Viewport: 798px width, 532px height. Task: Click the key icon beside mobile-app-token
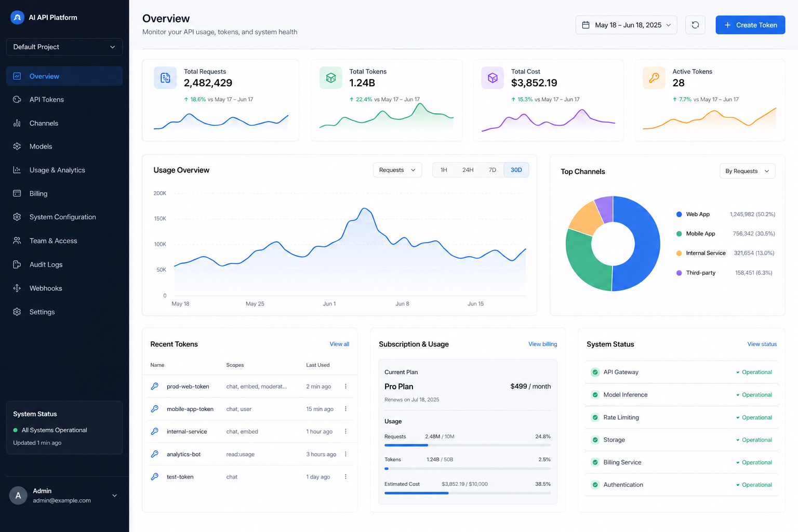tap(154, 409)
